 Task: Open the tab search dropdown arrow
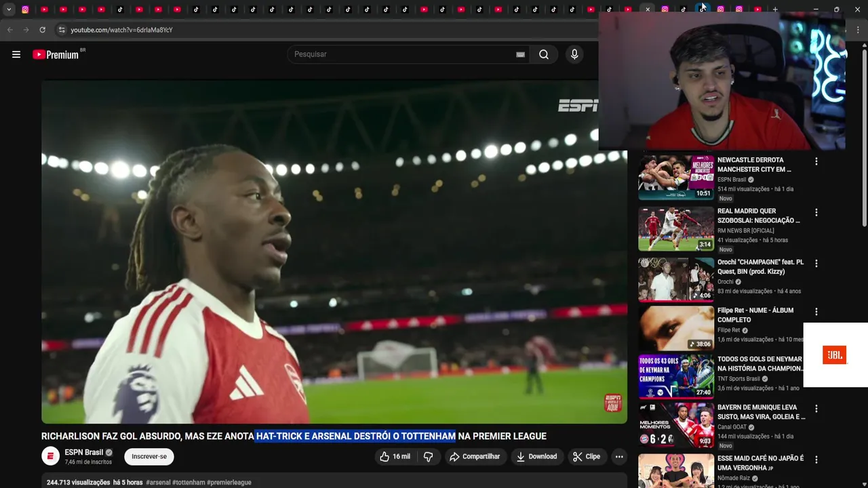tap(9, 9)
